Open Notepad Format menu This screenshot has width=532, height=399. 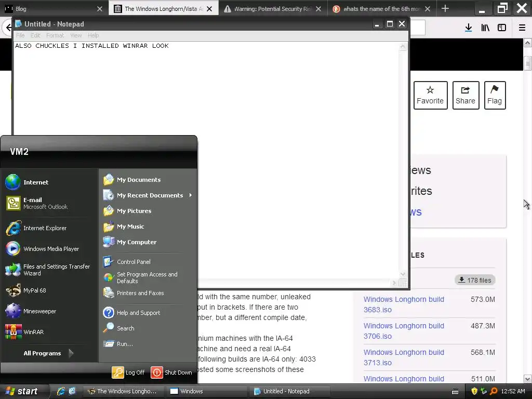click(x=55, y=35)
